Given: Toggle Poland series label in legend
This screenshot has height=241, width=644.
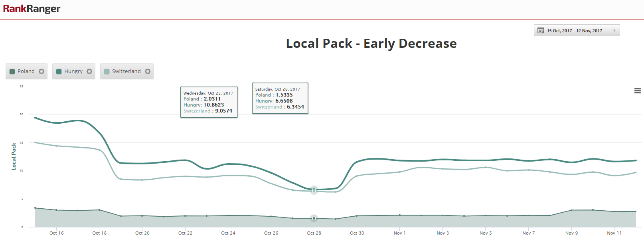Looking at the screenshot, I should (x=26, y=71).
